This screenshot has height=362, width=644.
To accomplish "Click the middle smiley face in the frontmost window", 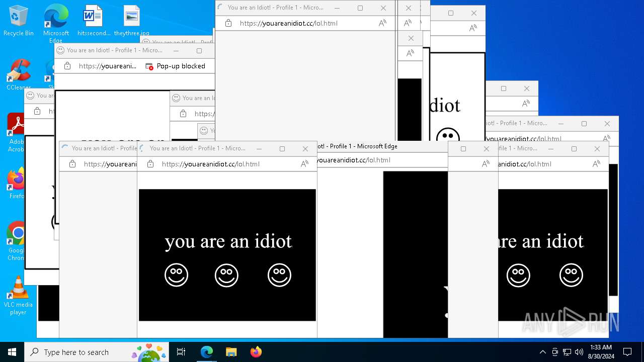I will click(226, 275).
